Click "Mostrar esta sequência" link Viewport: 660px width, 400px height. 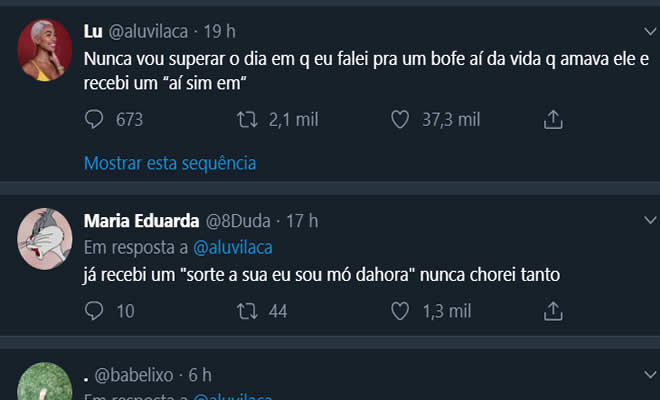point(170,162)
